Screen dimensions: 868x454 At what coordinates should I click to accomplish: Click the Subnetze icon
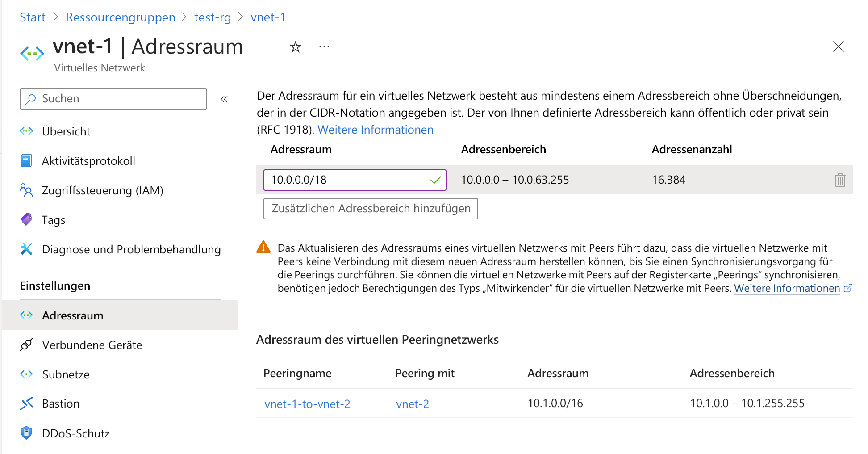pyautogui.click(x=26, y=374)
